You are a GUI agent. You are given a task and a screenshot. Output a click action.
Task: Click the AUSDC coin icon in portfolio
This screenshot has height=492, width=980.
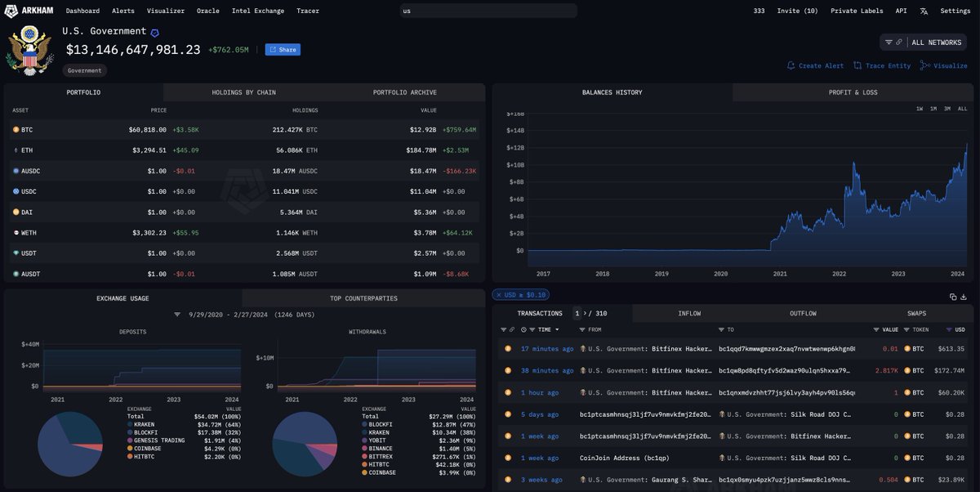click(16, 171)
